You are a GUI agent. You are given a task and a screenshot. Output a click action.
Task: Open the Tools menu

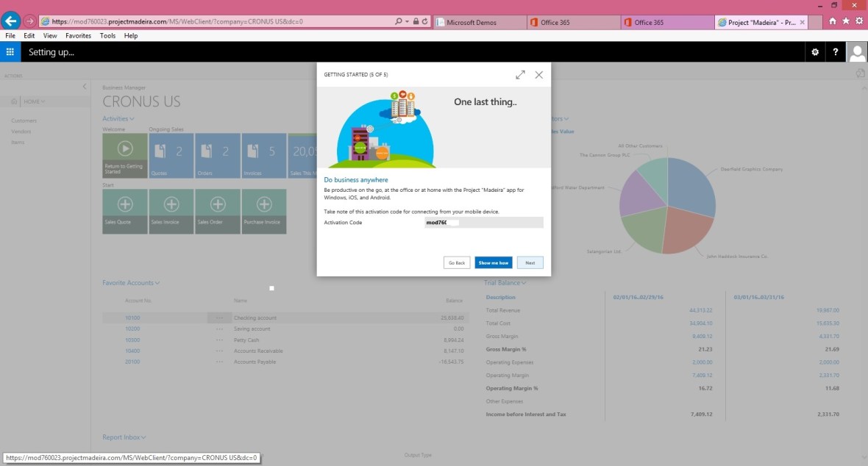107,35
